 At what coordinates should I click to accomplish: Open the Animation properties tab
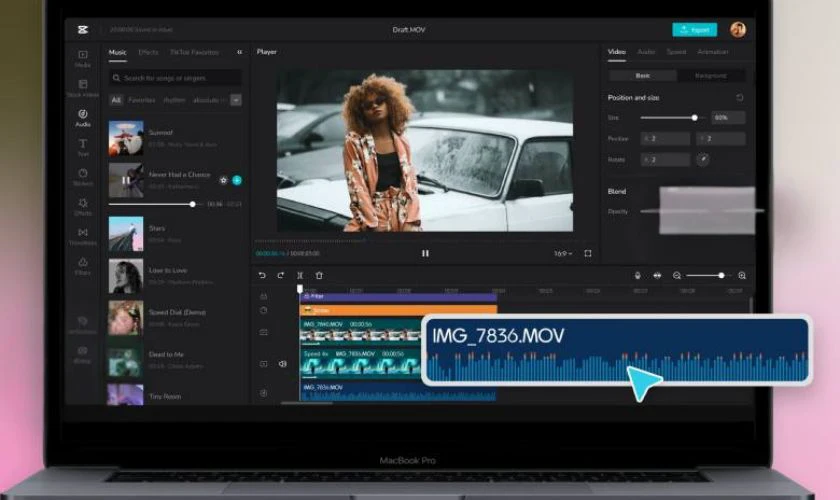pyautogui.click(x=712, y=52)
